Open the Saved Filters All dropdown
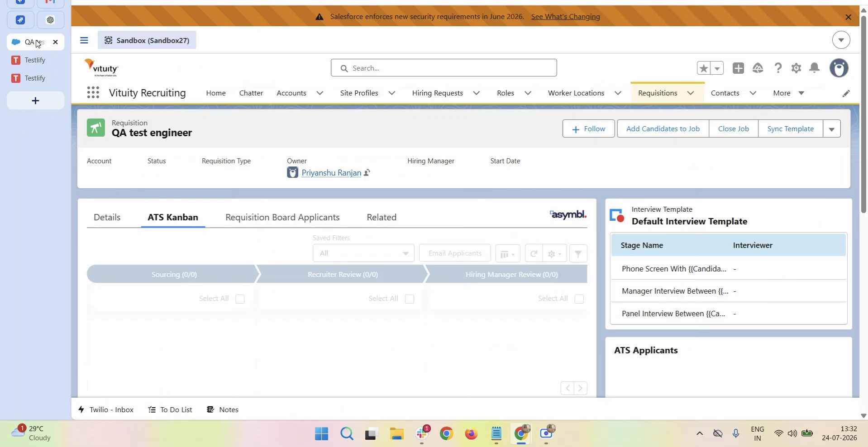The image size is (868, 447). 363,253
